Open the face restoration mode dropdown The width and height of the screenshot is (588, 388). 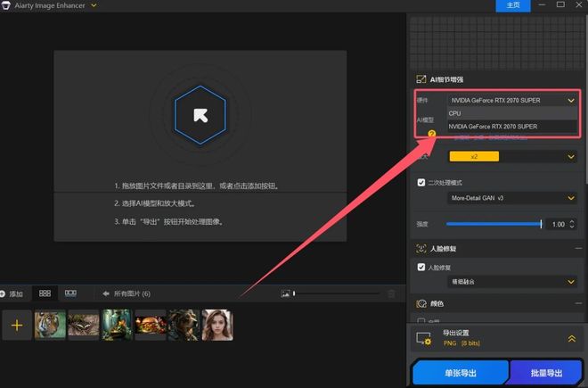(x=512, y=282)
